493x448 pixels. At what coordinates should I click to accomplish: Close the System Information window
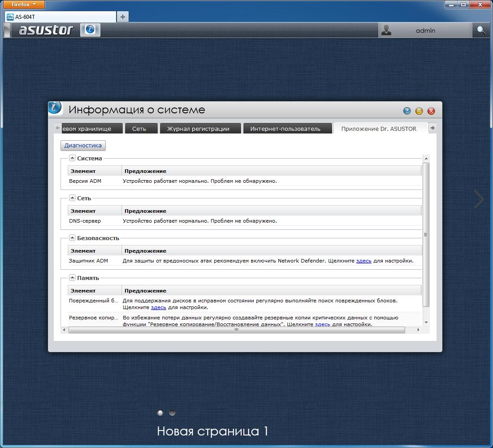(x=431, y=111)
